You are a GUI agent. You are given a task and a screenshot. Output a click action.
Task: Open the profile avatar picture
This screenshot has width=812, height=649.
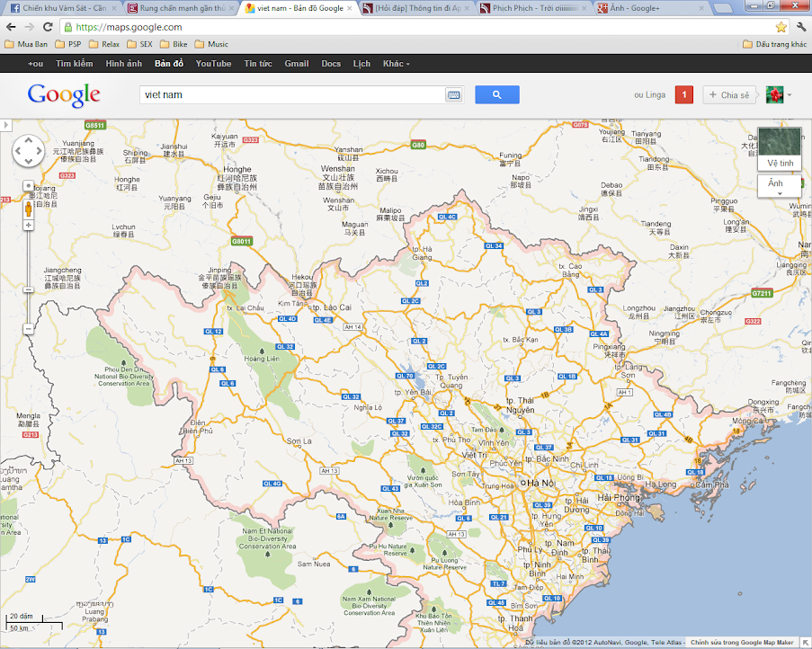point(775,94)
